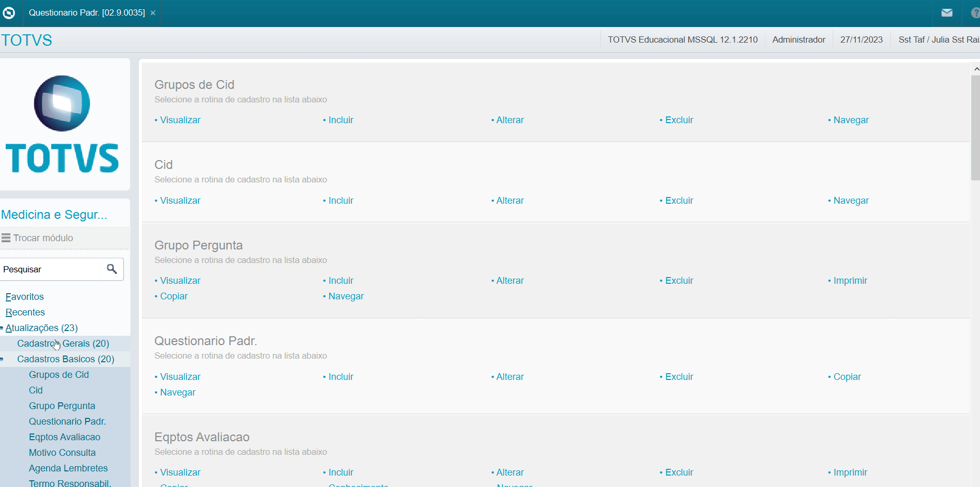Click Alterar under Grupos de Cid
The height and width of the screenshot is (487, 980).
pyautogui.click(x=510, y=120)
